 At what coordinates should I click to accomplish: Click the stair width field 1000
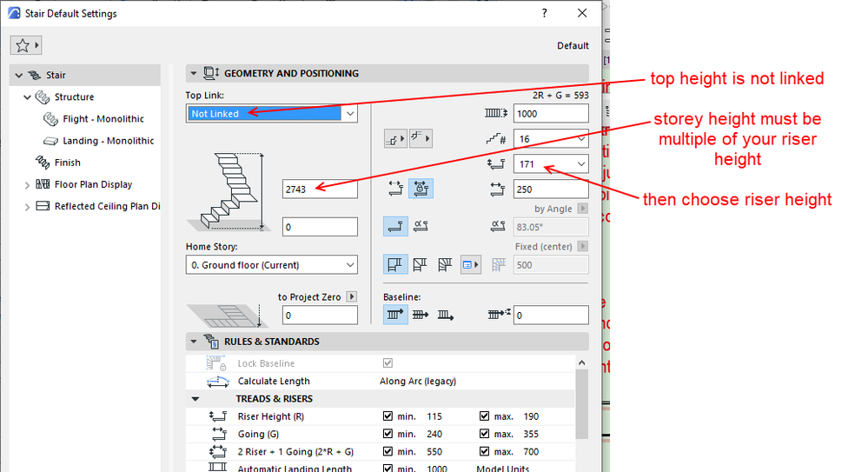(x=551, y=114)
